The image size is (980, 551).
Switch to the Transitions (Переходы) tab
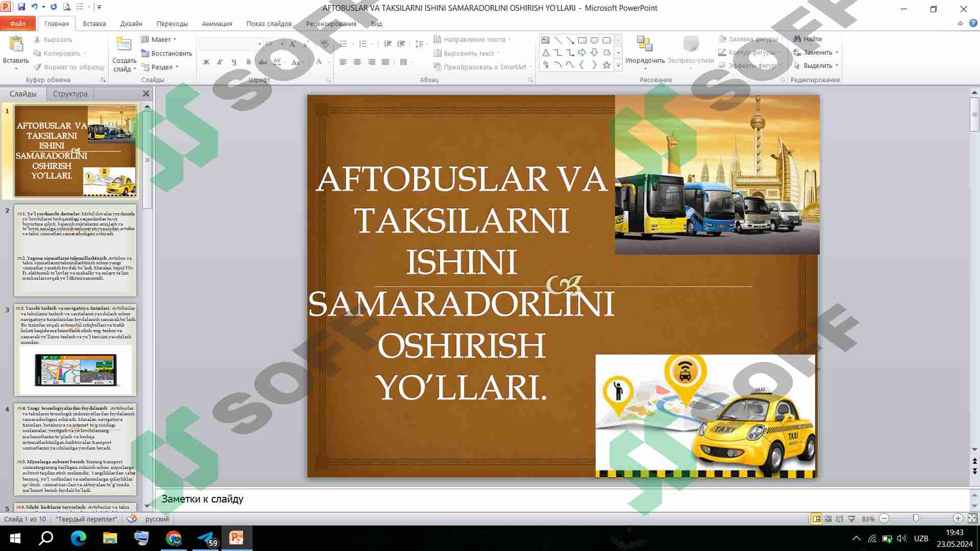tap(172, 23)
